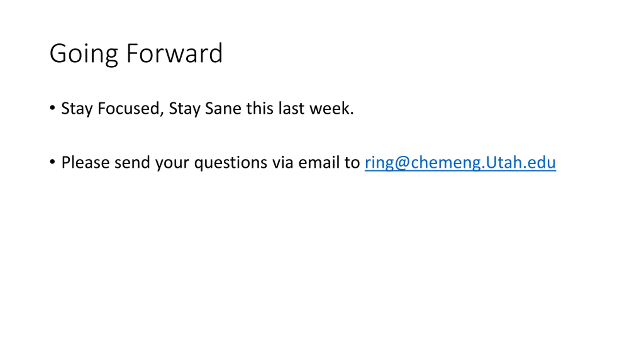
Task: Click the word 'send' in second bullet
Action: (x=132, y=162)
